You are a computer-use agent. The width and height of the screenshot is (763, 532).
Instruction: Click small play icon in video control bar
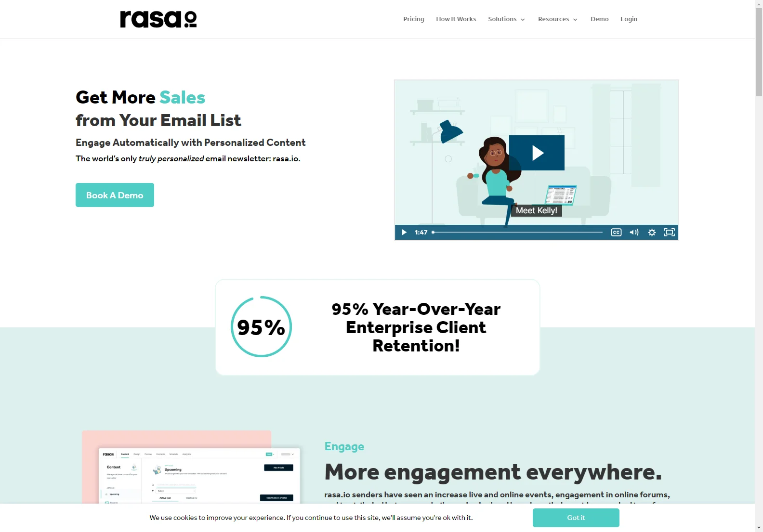click(x=404, y=232)
